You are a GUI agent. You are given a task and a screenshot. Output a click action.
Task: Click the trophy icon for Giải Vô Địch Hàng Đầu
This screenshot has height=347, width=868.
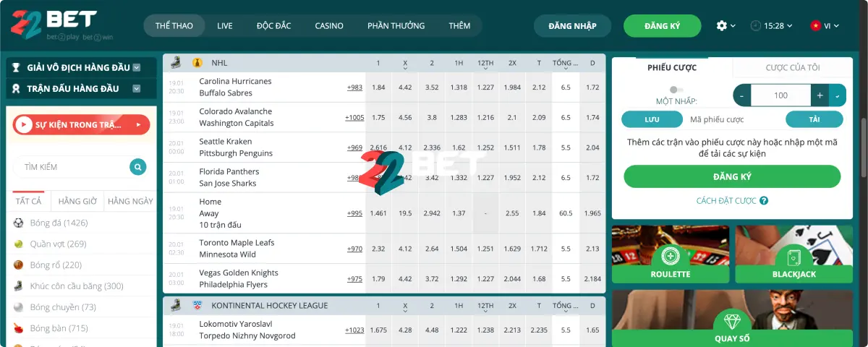pyautogui.click(x=16, y=67)
